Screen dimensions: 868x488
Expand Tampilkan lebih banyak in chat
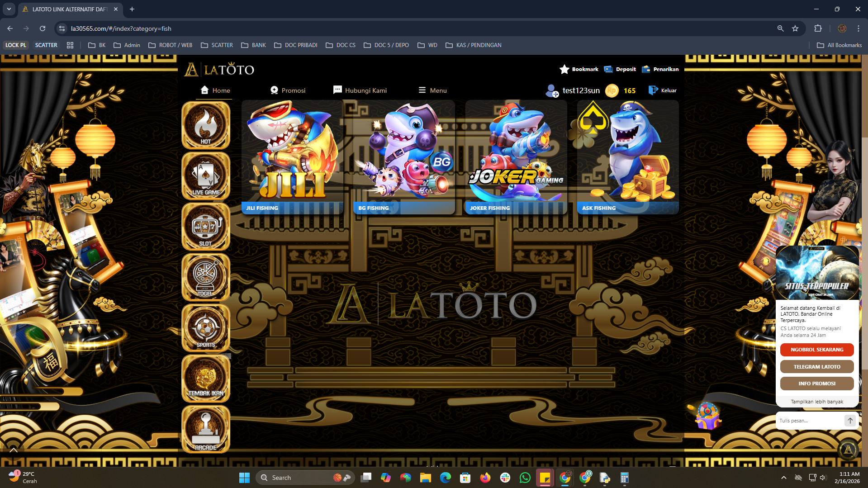(817, 402)
